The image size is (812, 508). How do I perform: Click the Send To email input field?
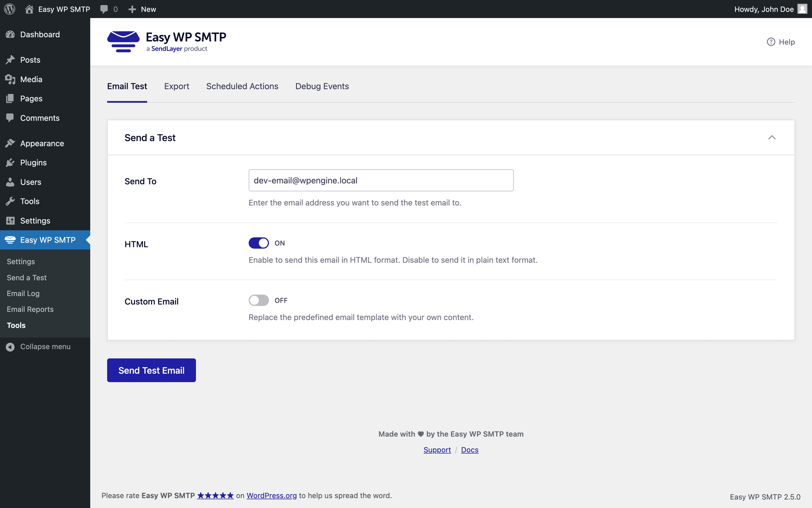pyautogui.click(x=381, y=180)
